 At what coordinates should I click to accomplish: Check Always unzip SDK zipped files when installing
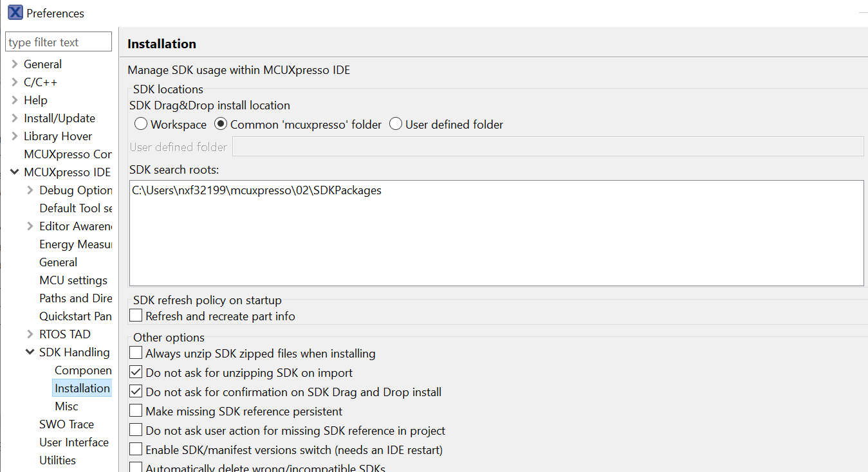click(135, 353)
